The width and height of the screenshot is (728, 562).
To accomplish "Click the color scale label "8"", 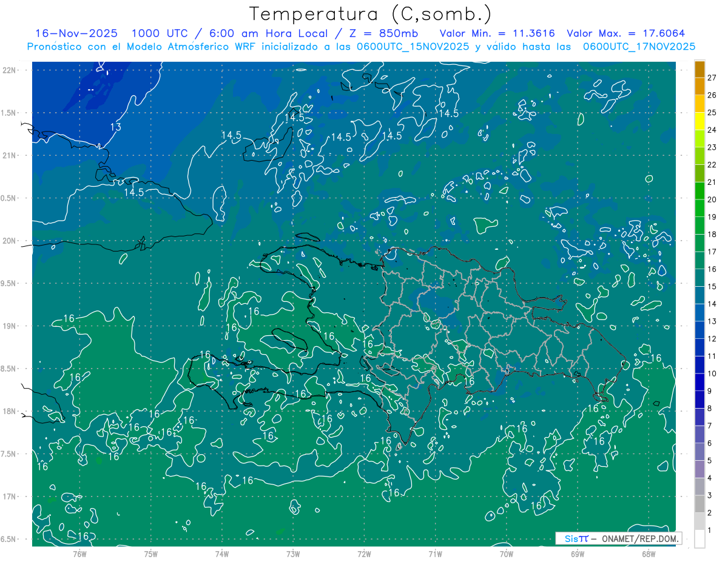I will [x=710, y=409].
